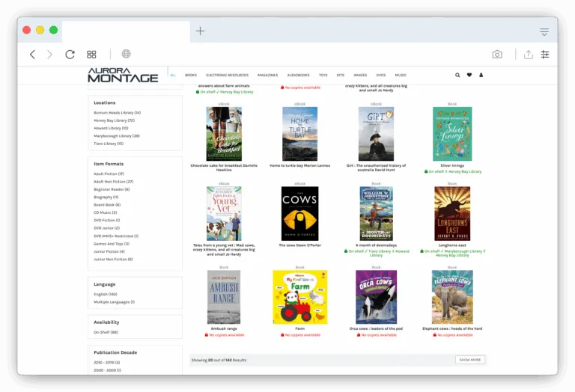This screenshot has width=575, height=392.
Task: Select the BOOKS category tab
Action: coord(191,75)
